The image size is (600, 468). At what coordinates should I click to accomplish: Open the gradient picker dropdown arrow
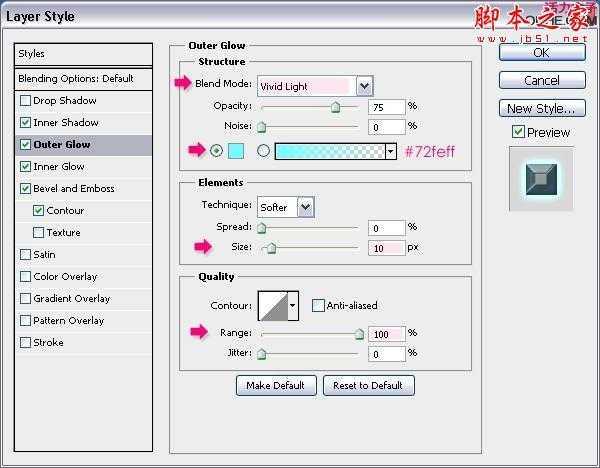pos(391,151)
